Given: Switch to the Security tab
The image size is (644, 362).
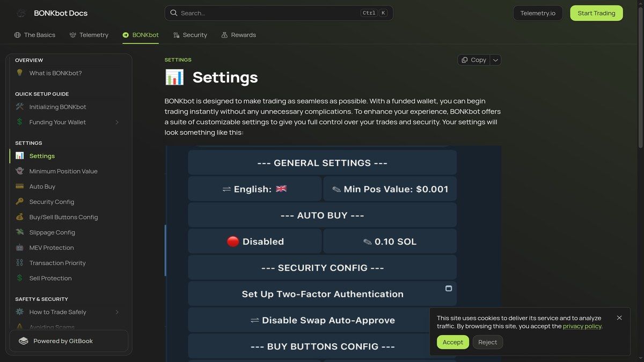Looking at the screenshot, I should [190, 34].
